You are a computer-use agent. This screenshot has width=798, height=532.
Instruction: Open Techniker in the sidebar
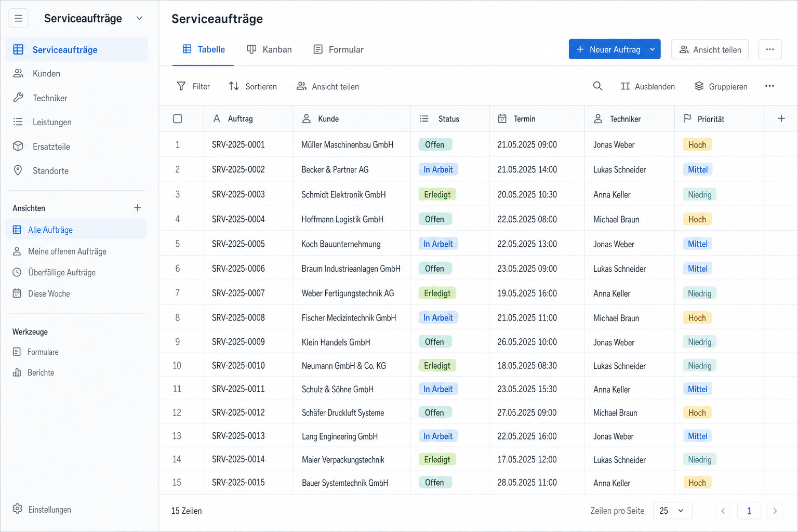coord(77,98)
